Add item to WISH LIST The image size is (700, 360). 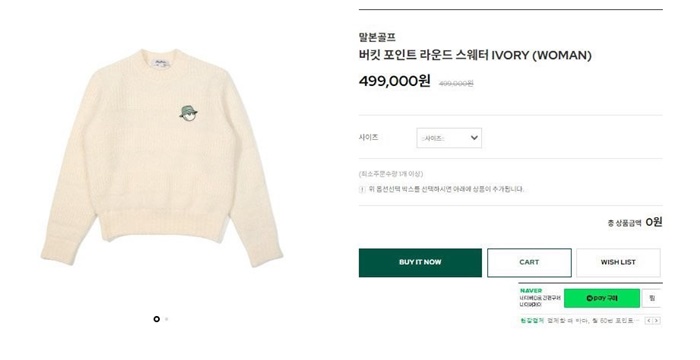click(618, 263)
